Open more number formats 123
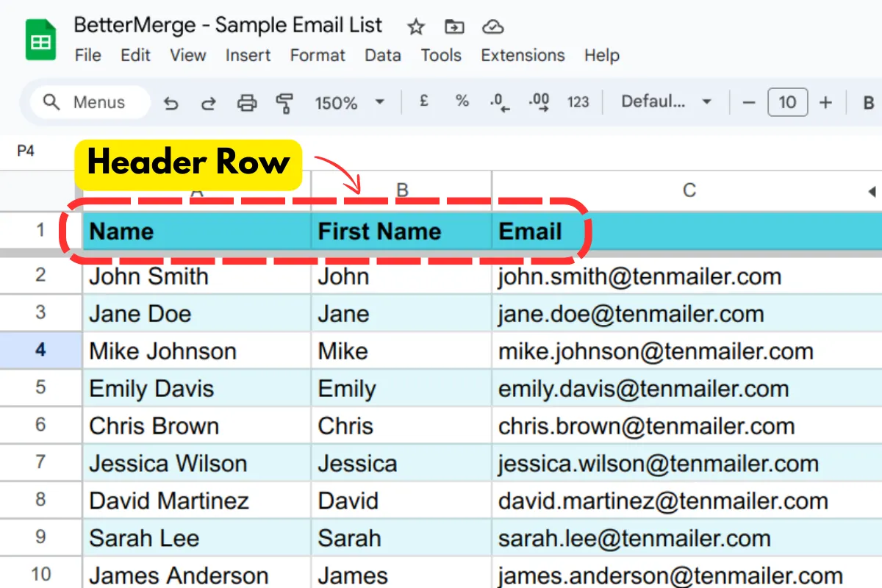Image resolution: width=882 pixels, height=588 pixels. [578, 102]
